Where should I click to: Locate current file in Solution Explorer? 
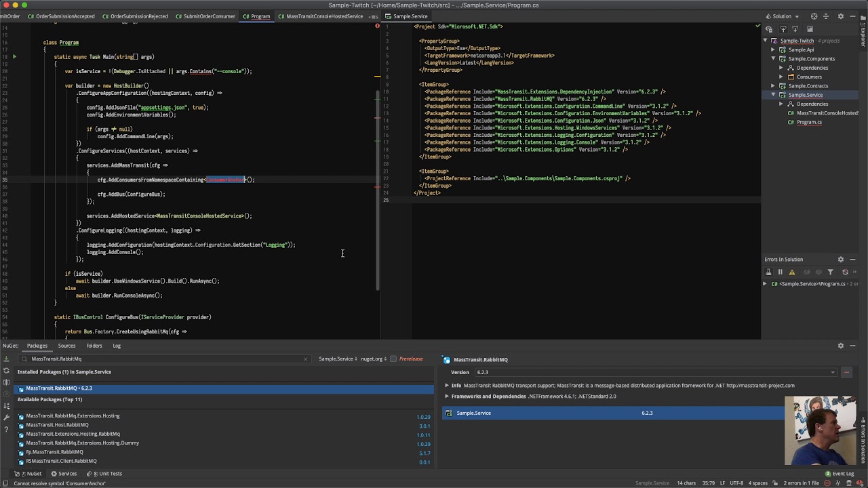pos(814,16)
